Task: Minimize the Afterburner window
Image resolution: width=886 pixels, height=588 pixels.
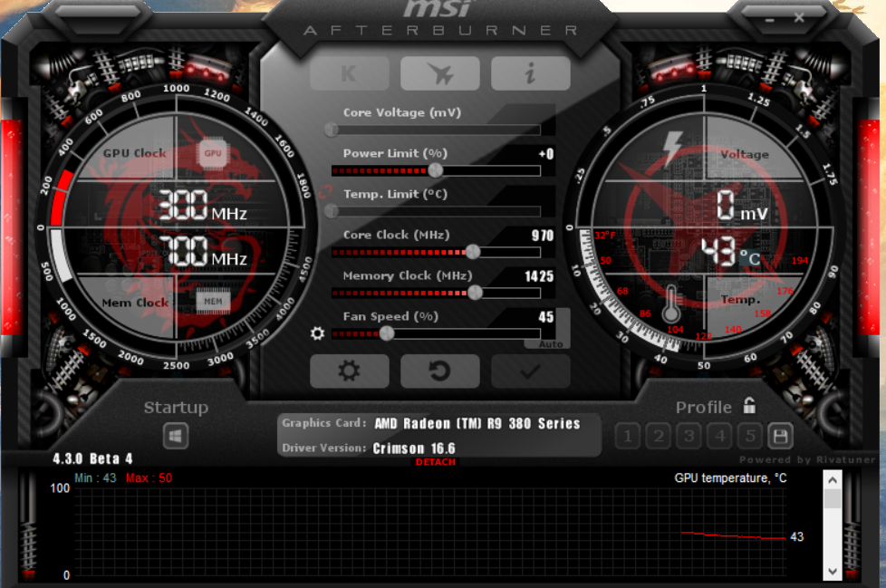Action: [x=770, y=20]
